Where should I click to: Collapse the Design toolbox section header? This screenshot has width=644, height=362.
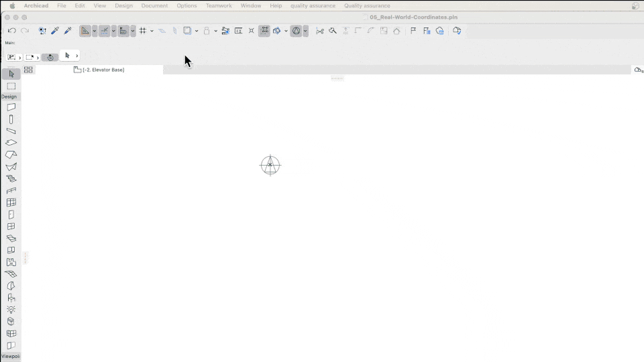pos(9,97)
